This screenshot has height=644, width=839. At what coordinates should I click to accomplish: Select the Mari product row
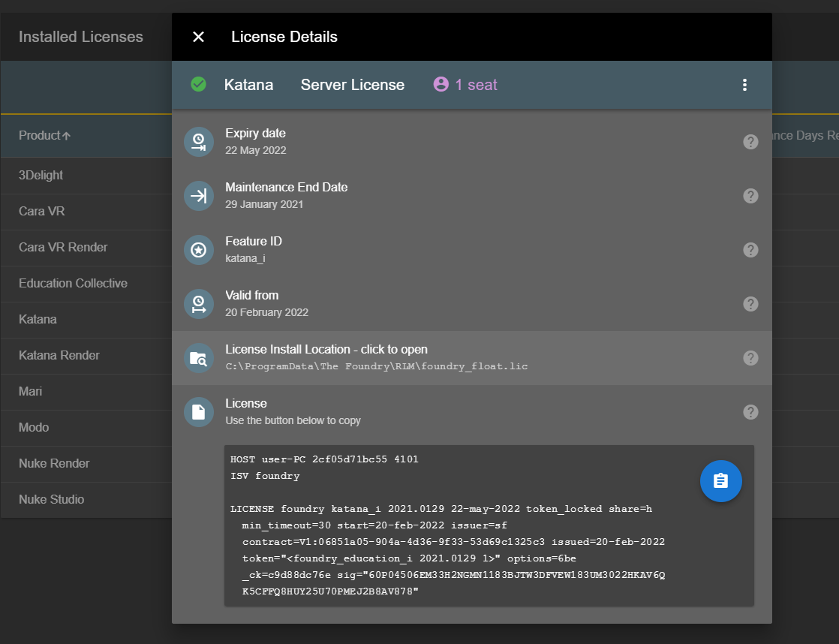pos(86,391)
